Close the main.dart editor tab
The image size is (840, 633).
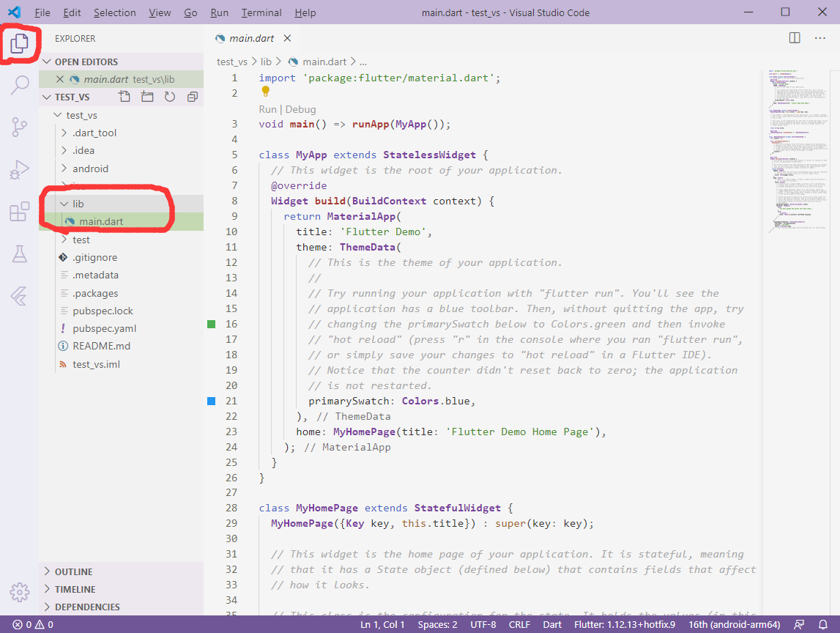click(x=287, y=38)
